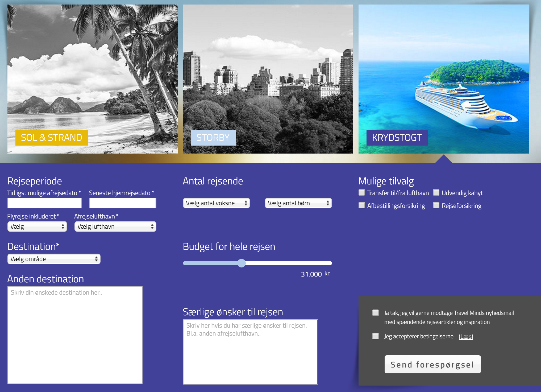Enable Transfer til/fra lufthavn option
541x392 pixels.
(x=362, y=193)
